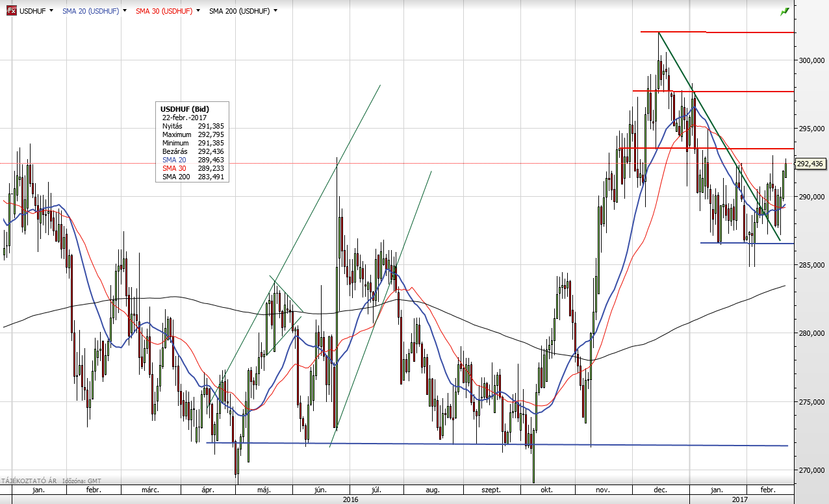Open the SMA 200 (USDHUF) indicator dropdown

point(275,11)
